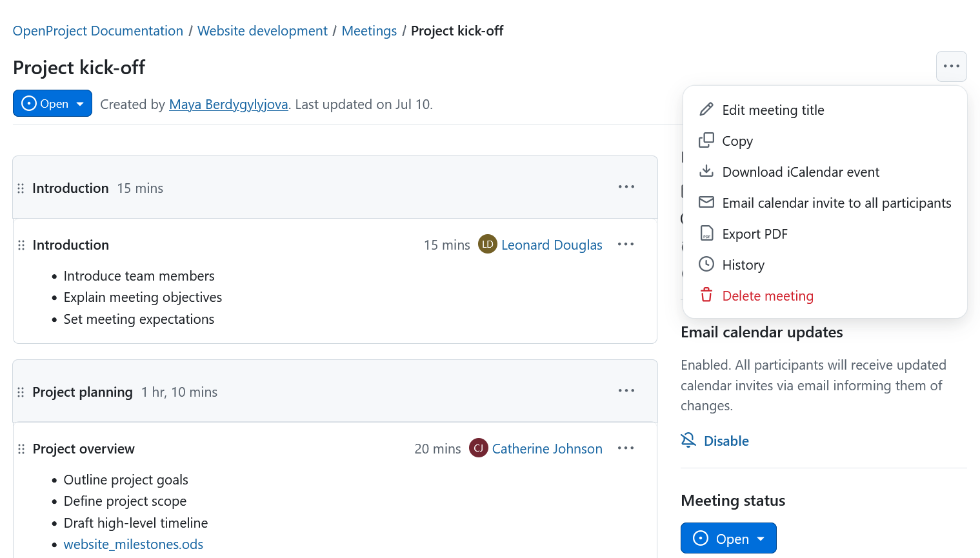This screenshot has height=558, width=980.
Task: Open the website_milestones.ods attachment
Action: coord(133,544)
